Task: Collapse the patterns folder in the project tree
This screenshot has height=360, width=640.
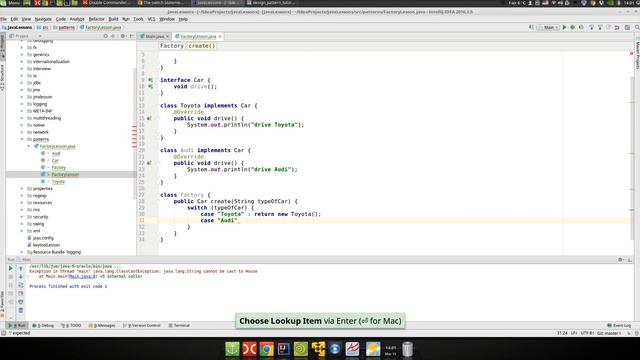Action: coord(22,139)
